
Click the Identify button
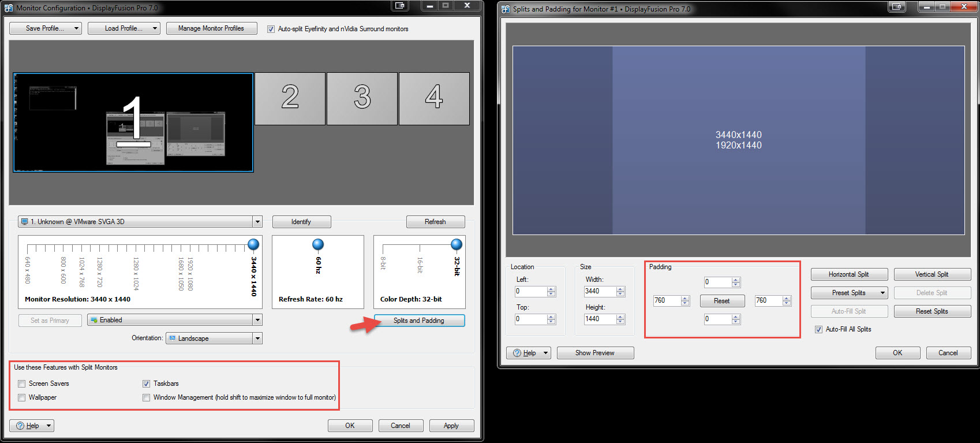pyautogui.click(x=301, y=222)
